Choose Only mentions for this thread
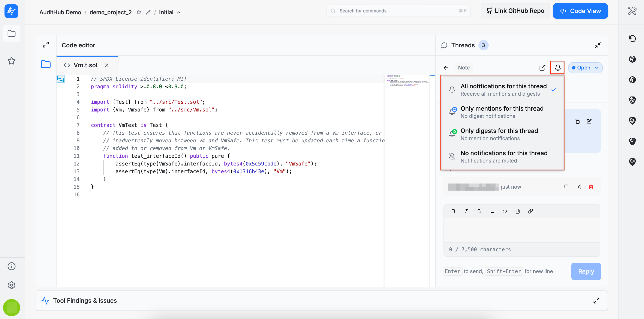This screenshot has height=319, width=644. (502, 112)
